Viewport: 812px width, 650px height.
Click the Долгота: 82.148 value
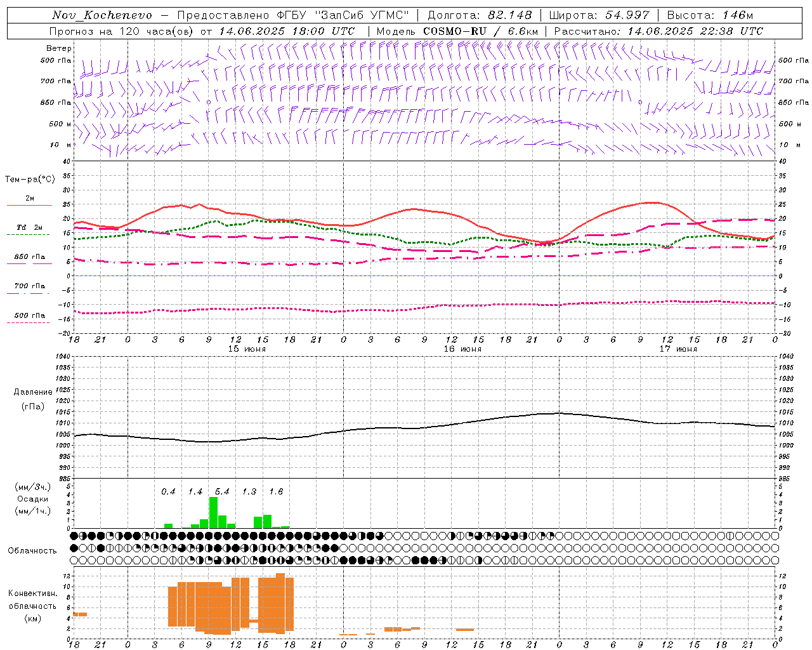coord(480,15)
